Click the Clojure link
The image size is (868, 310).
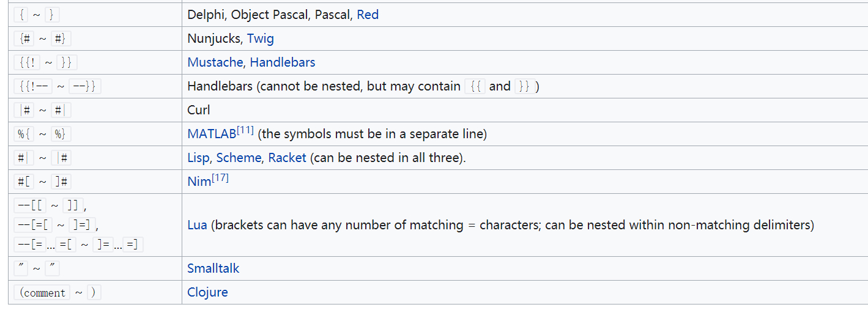(207, 292)
